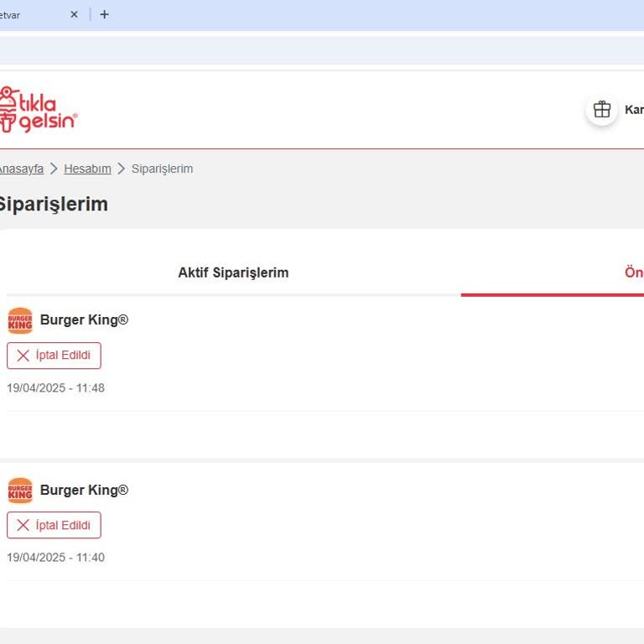This screenshot has height=644, width=644.
Task: Close the current browser tab
Action: [x=74, y=15]
